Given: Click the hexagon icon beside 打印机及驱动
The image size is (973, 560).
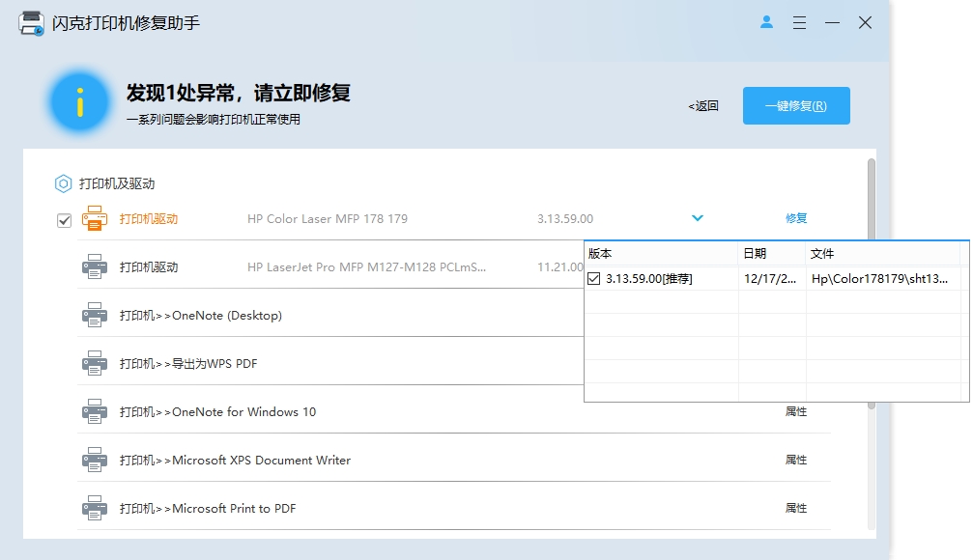Looking at the screenshot, I should (x=64, y=183).
